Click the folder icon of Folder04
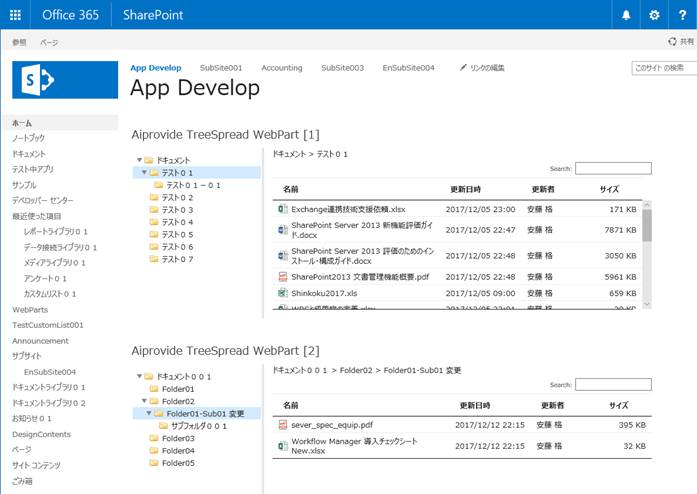The width and height of the screenshot is (697, 494). (x=154, y=450)
